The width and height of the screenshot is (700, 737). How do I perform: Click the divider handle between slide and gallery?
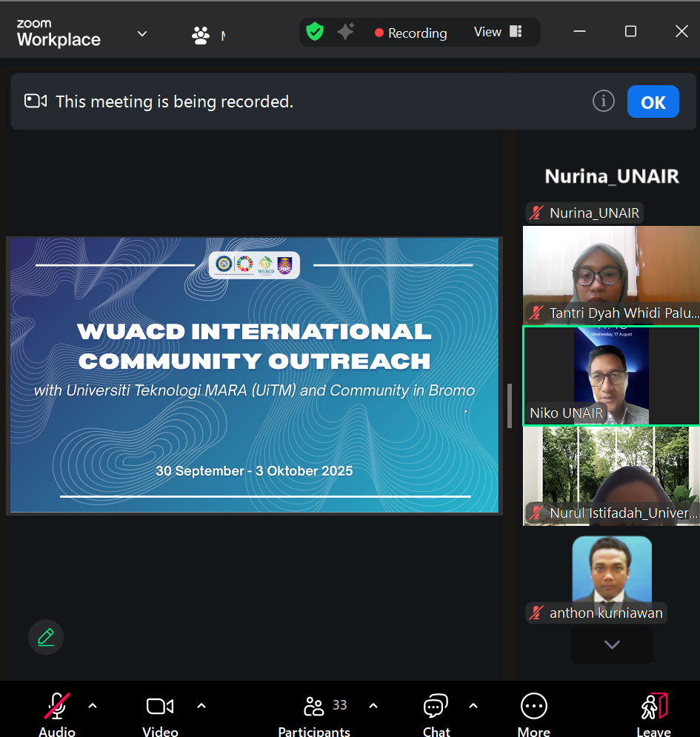tap(510, 406)
